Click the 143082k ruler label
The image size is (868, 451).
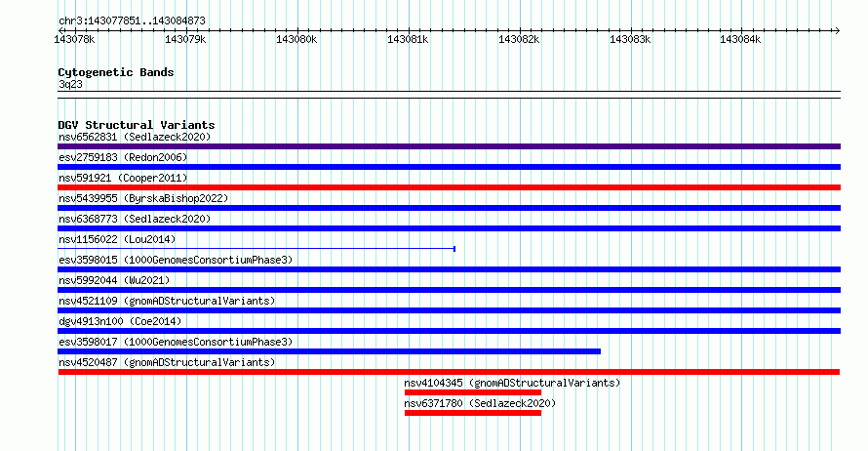click(x=519, y=40)
